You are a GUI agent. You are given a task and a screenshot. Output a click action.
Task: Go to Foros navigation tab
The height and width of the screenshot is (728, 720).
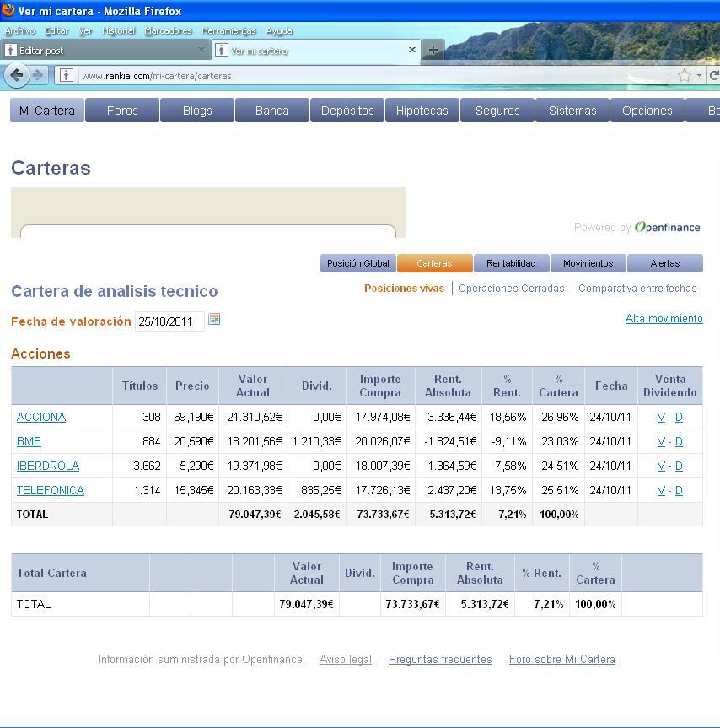click(122, 111)
